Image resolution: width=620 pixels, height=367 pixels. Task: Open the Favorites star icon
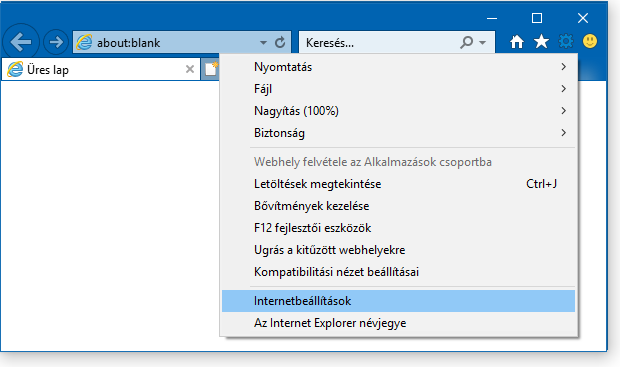coord(541,42)
